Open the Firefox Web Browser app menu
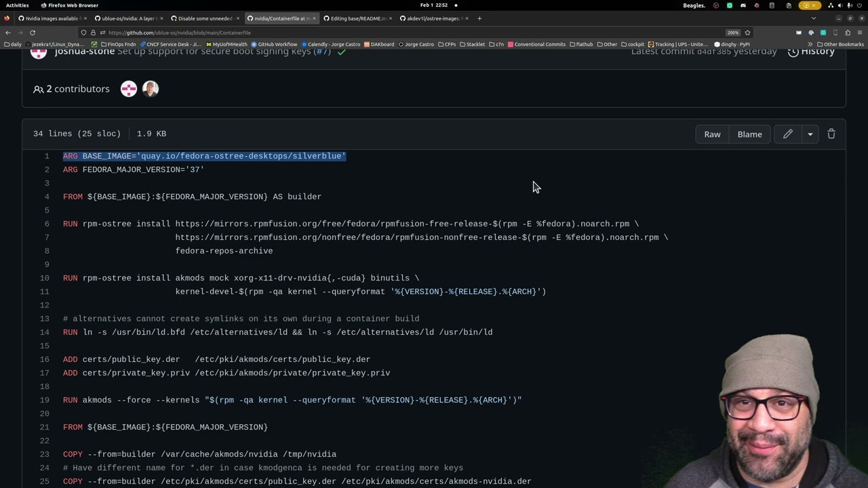This screenshot has width=868, height=488. 70,5
